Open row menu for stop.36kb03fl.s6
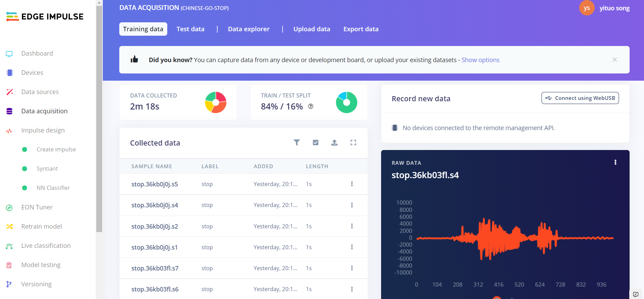 coord(352,289)
